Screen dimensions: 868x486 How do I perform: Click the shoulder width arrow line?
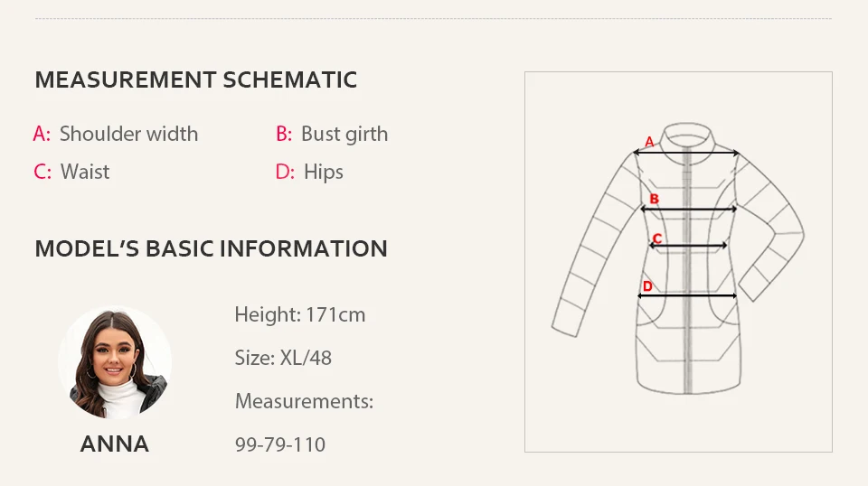(686, 153)
